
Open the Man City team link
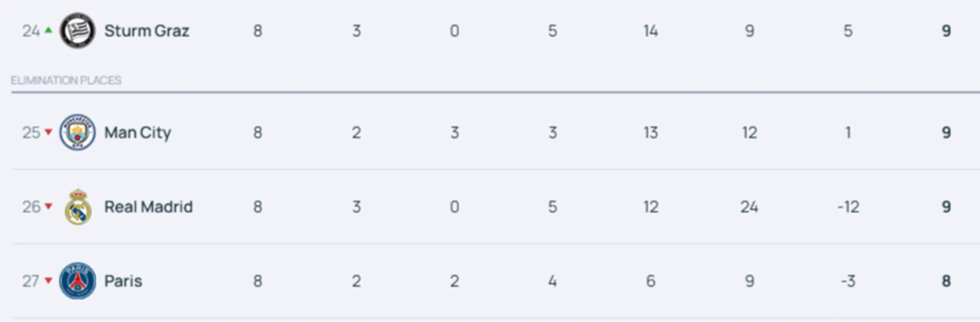pos(138,132)
